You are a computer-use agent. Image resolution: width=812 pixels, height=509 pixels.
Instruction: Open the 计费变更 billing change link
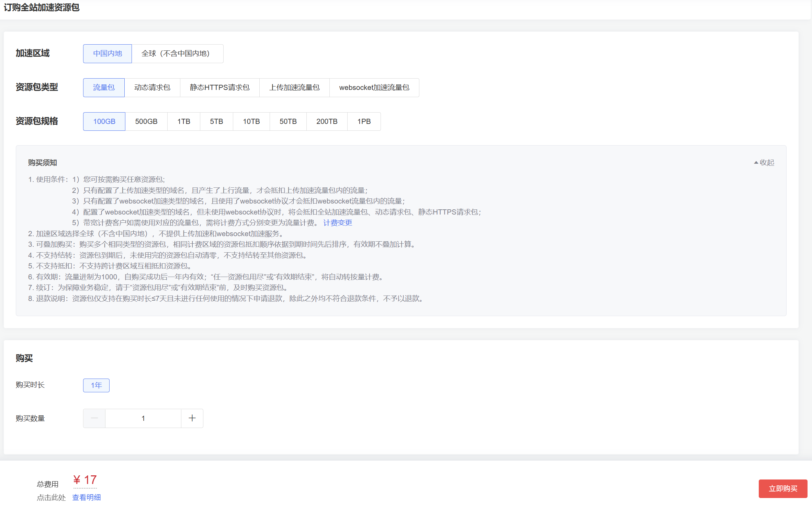pyautogui.click(x=337, y=222)
